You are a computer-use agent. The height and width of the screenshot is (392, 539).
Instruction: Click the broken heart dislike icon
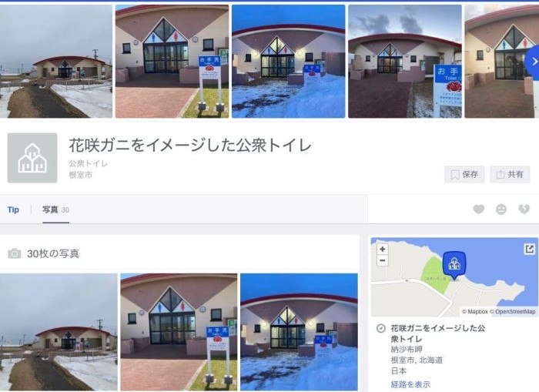pyautogui.click(x=524, y=209)
